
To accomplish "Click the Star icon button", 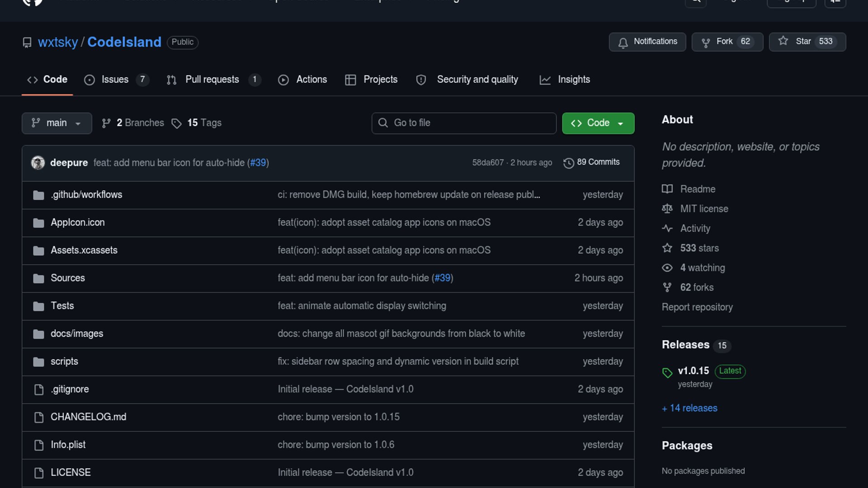I will pos(783,42).
